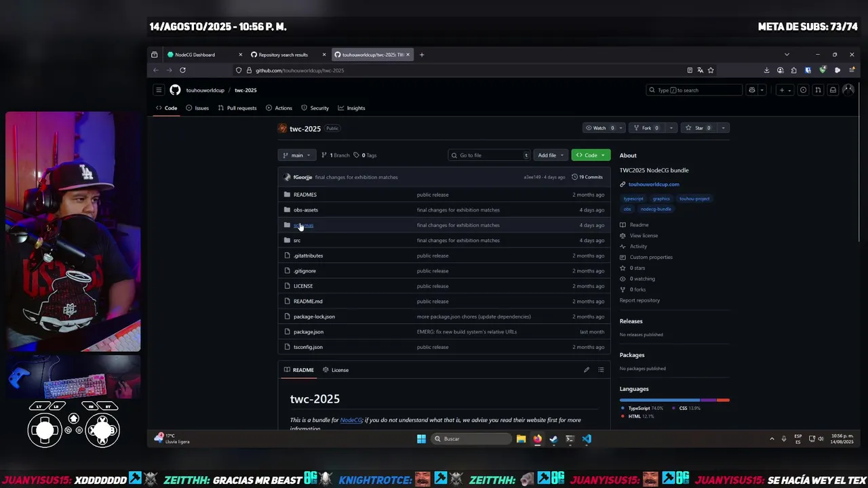This screenshot has height=488, width=868.
Task: Open the browser list all tabs chevron
Action: point(787,55)
